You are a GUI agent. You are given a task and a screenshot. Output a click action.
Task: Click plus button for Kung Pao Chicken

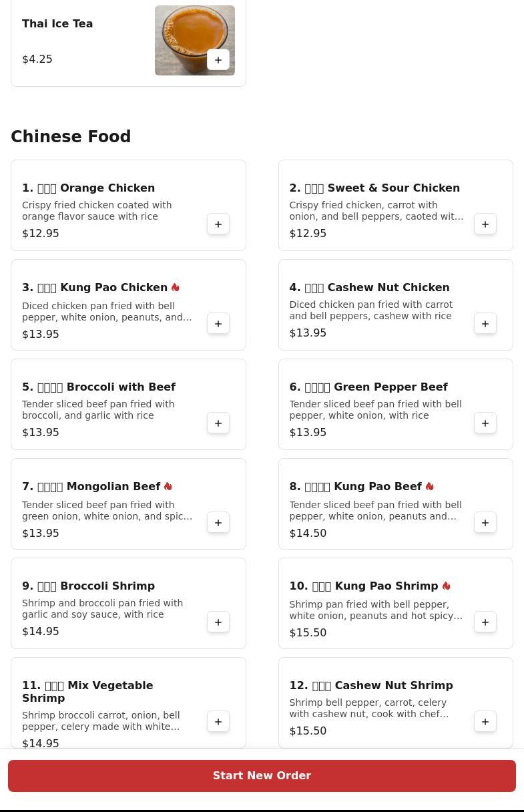218,323
